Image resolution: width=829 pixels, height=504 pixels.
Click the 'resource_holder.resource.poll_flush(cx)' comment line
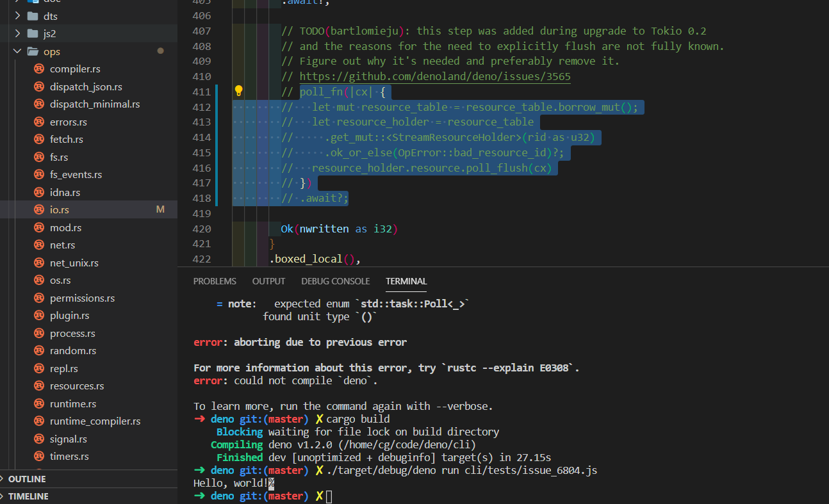point(416,168)
